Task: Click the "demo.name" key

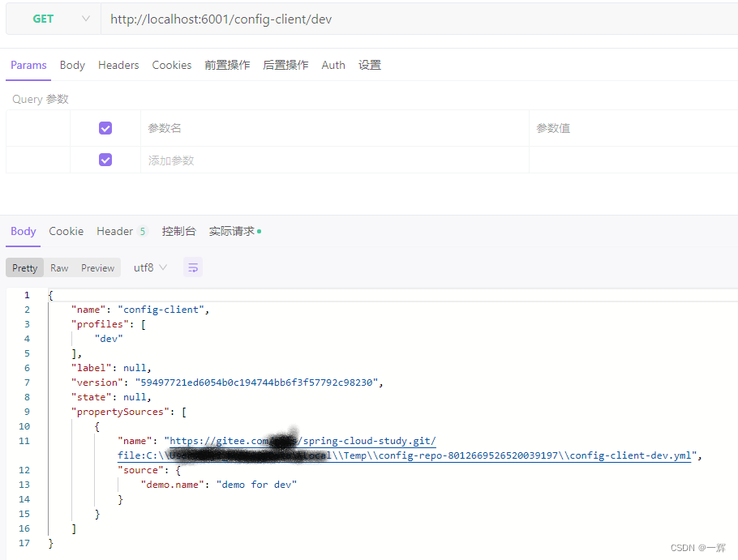Action: coord(172,485)
